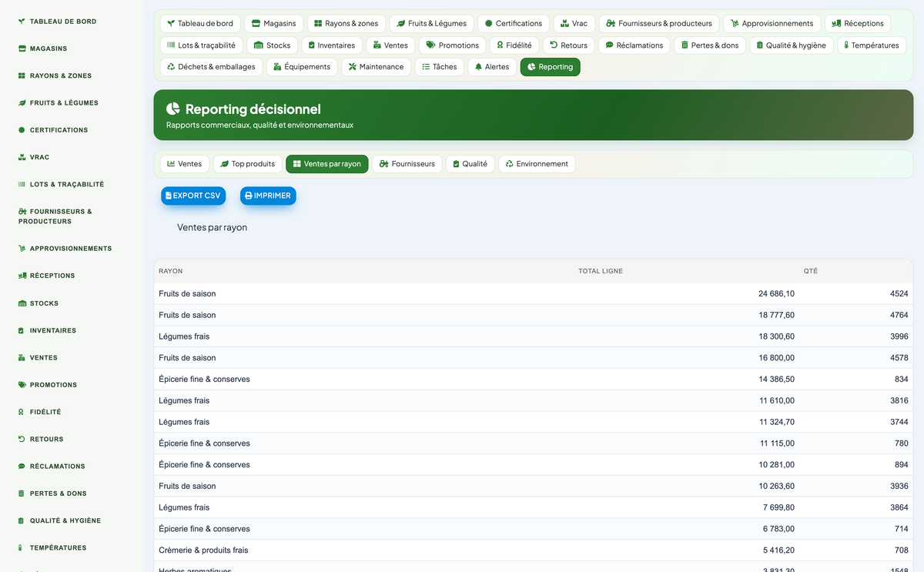Switch to the Top produits tab

point(248,164)
